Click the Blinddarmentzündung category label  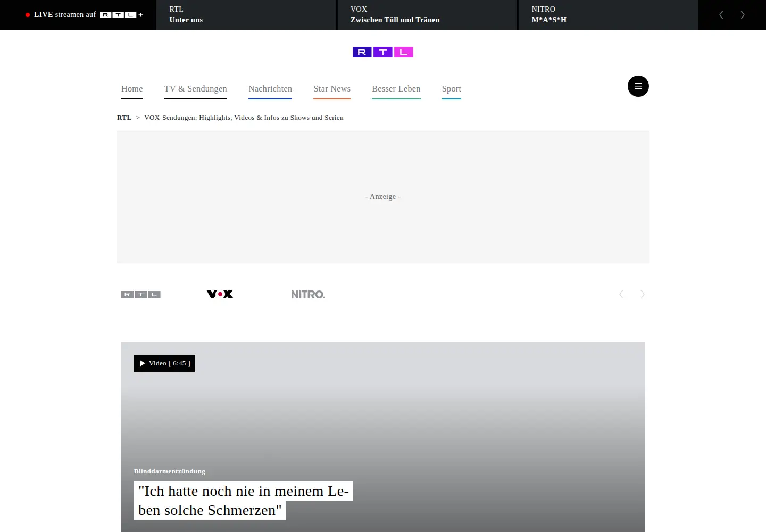(x=170, y=471)
